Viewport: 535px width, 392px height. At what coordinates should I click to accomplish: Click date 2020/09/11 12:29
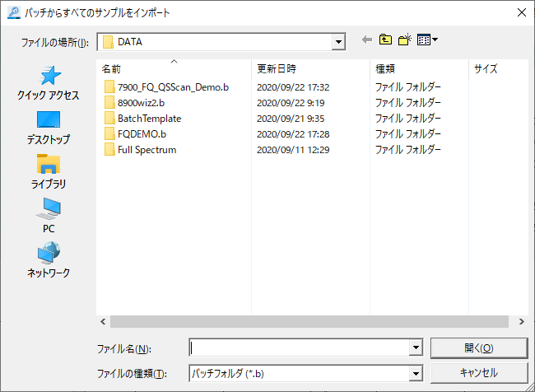point(293,150)
